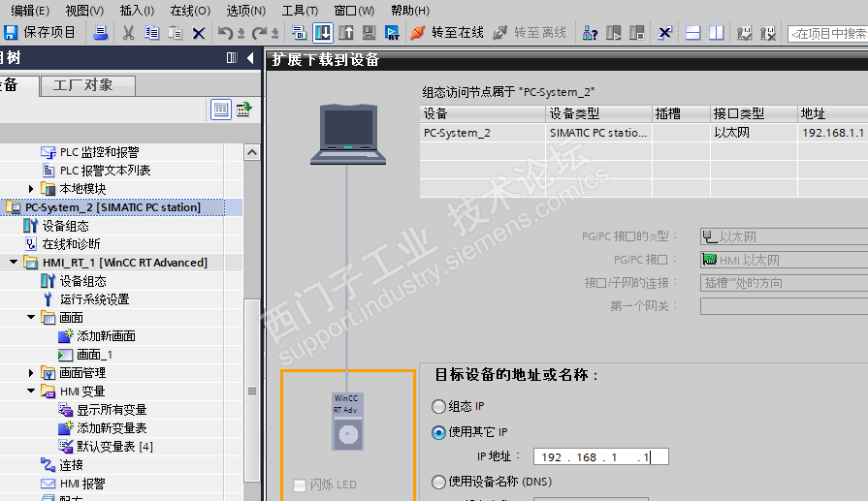Image resolution: width=868 pixels, height=501 pixels.
Task: Select PLC 监控和报警 tree item
Action: click(x=99, y=152)
